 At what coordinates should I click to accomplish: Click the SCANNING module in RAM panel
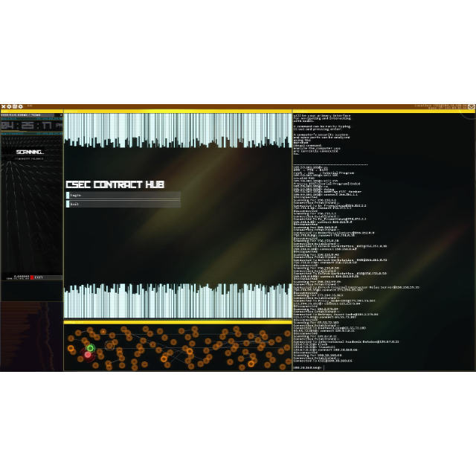pos(31,152)
